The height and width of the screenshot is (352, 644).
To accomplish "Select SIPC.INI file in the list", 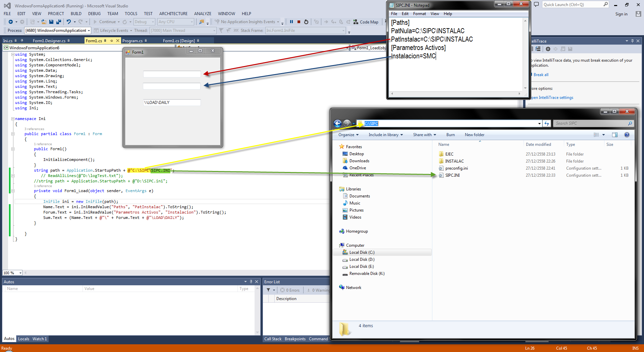I will tap(452, 175).
